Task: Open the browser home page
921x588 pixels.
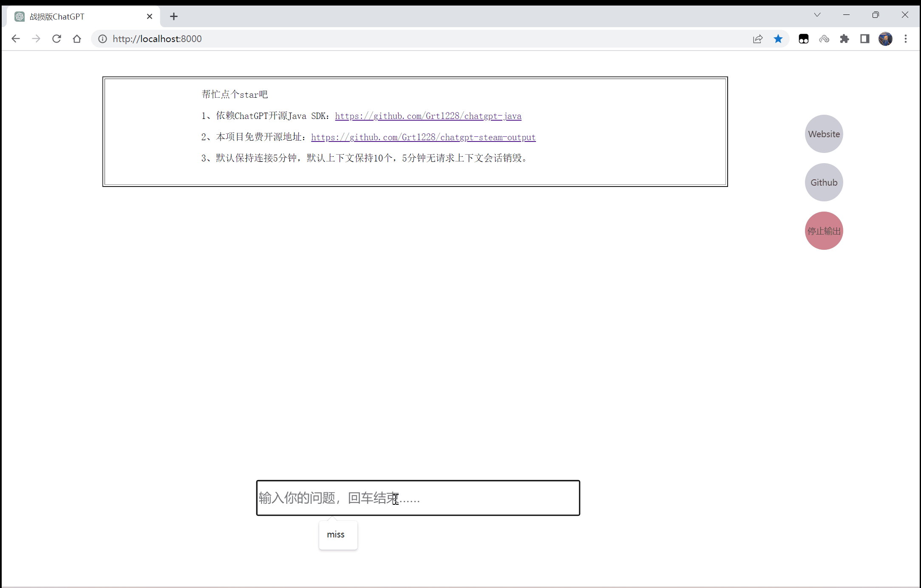Action: (77, 39)
